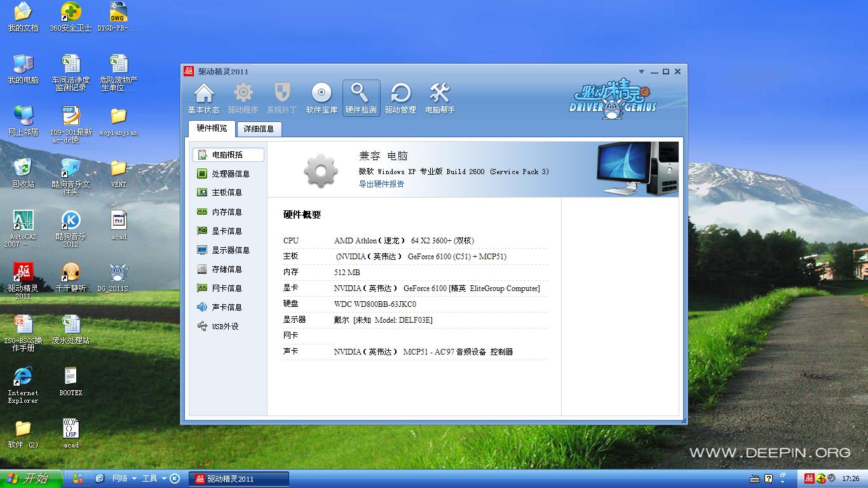This screenshot has height=488, width=868.
Task: Click the DELF03E monitor model entry
Action: [x=383, y=320]
